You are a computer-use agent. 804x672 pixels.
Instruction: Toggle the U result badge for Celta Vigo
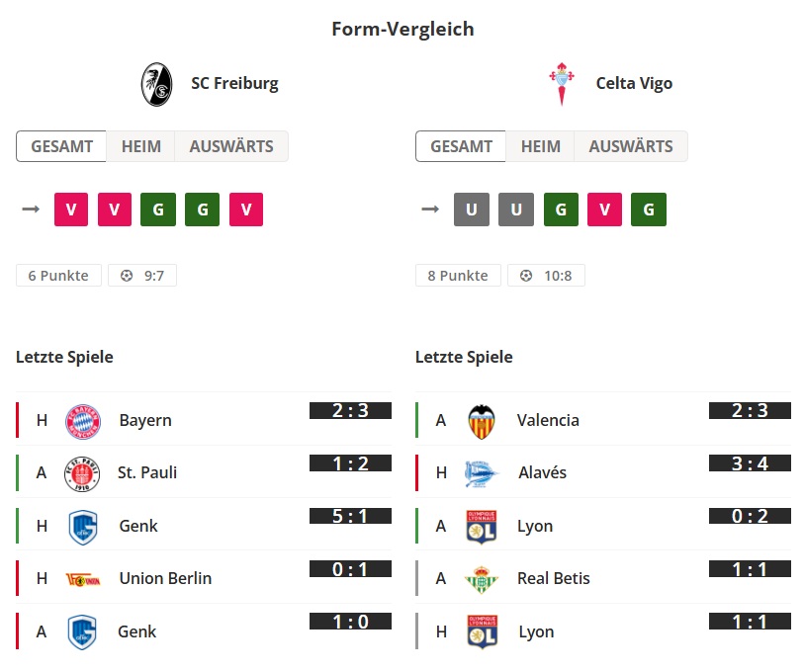pyautogui.click(x=472, y=209)
